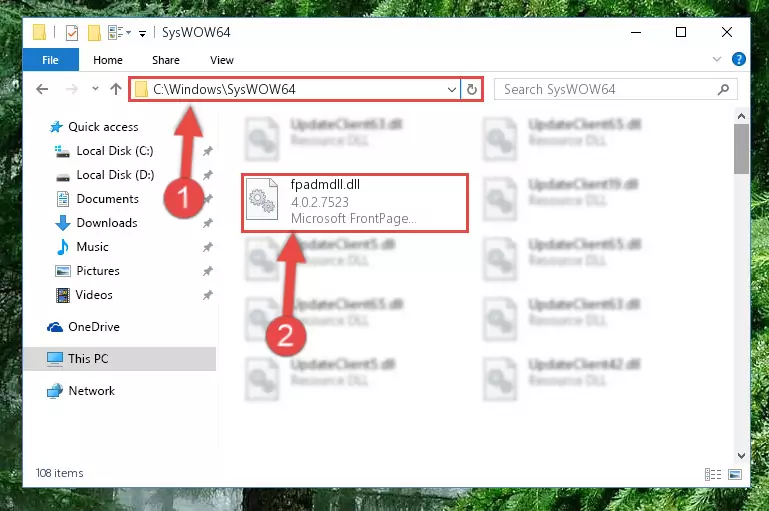This screenshot has height=511, width=769.
Task: Click the address bar showing C:\Windows\SysWOW64
Action: (295, 89)
